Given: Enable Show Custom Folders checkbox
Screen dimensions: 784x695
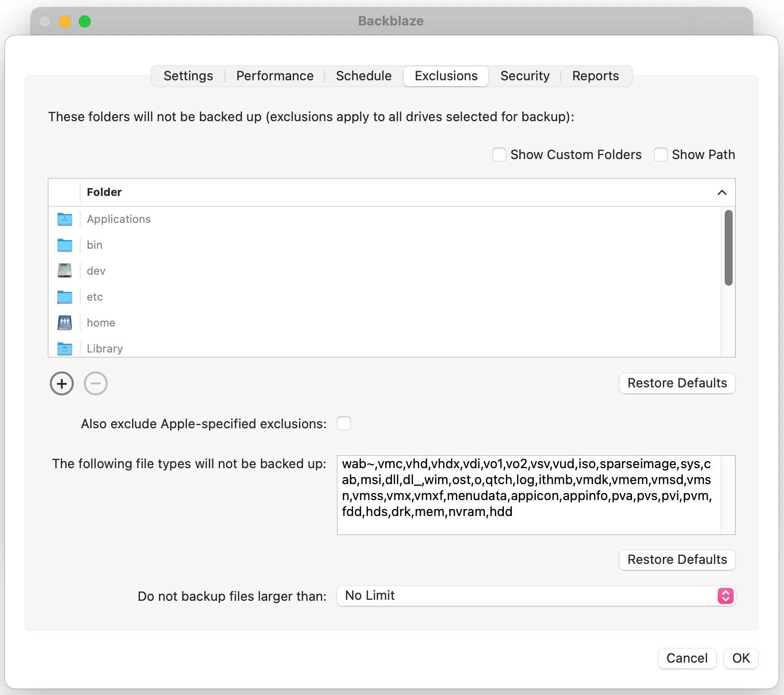Looking at the screenshot, I should tap(499, 155).
